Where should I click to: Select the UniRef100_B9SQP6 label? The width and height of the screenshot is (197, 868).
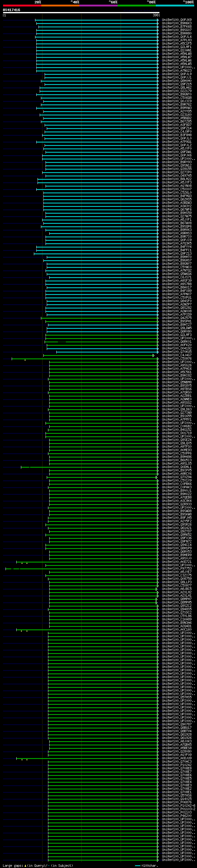[x=177, y=226]
